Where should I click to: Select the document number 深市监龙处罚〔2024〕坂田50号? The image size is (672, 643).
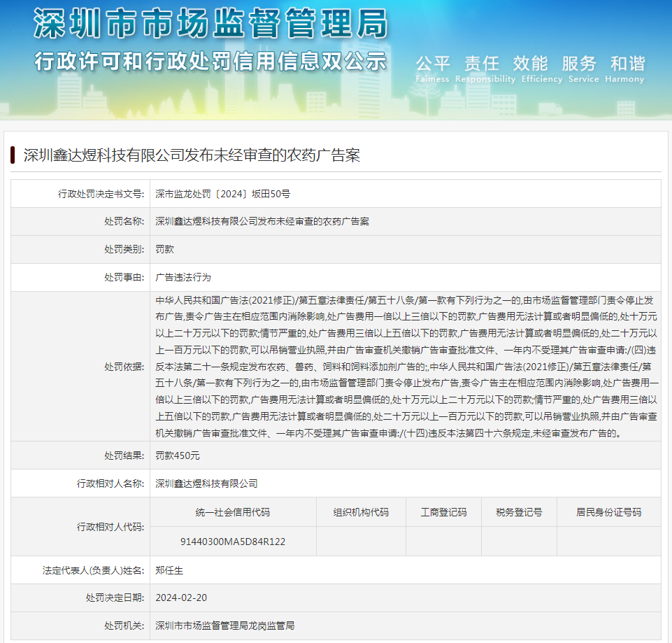click(222, 194)
